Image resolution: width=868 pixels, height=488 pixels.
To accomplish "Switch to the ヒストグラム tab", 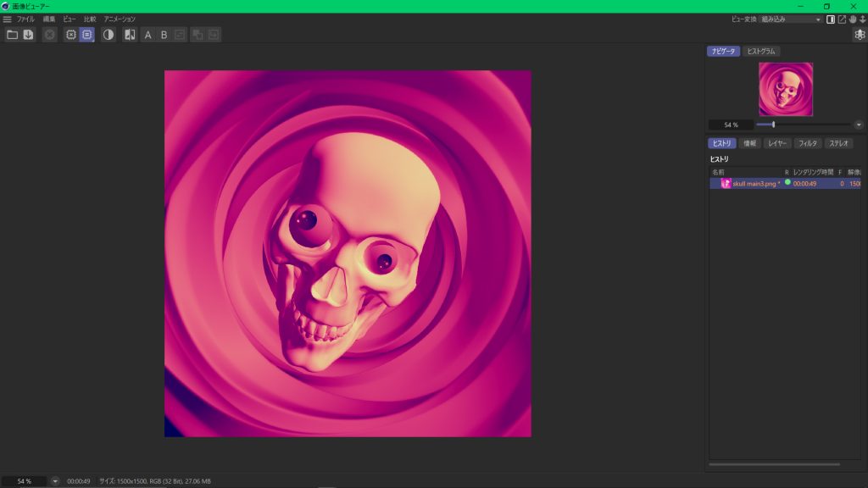I will [x=761, y=51].
